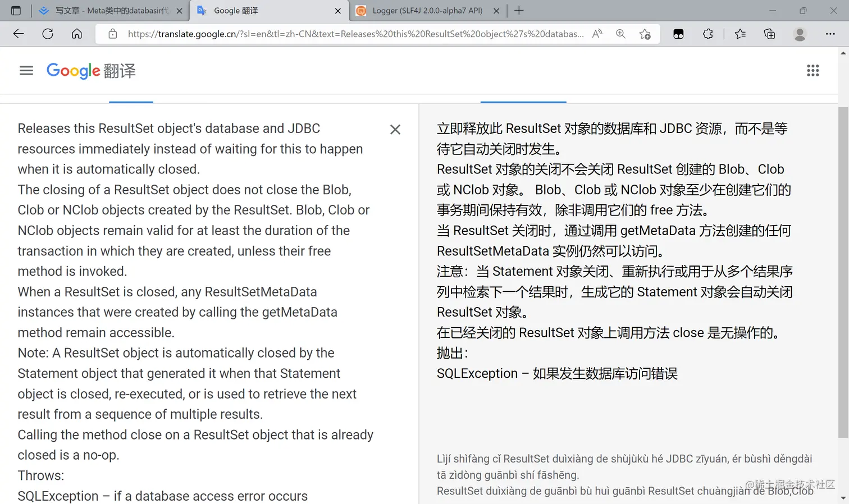Open the browser extensions puzzle icon

[708, 34]
